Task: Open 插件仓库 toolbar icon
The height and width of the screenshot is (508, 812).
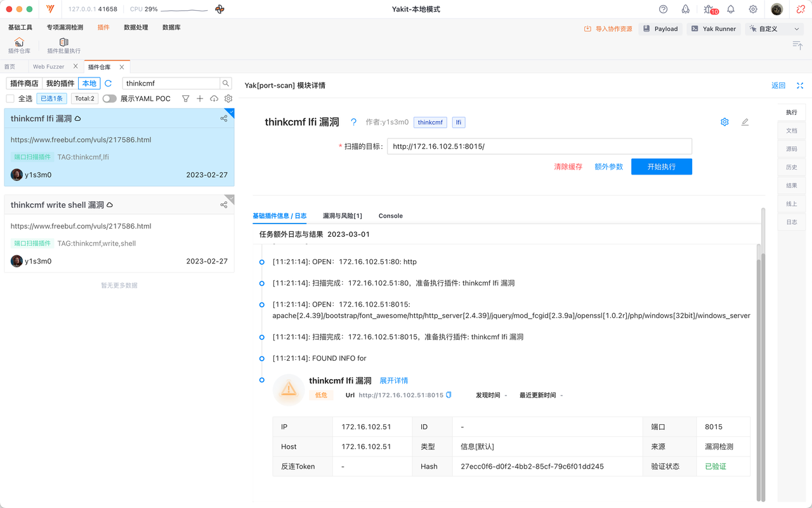Action: [x=19, y=46]
